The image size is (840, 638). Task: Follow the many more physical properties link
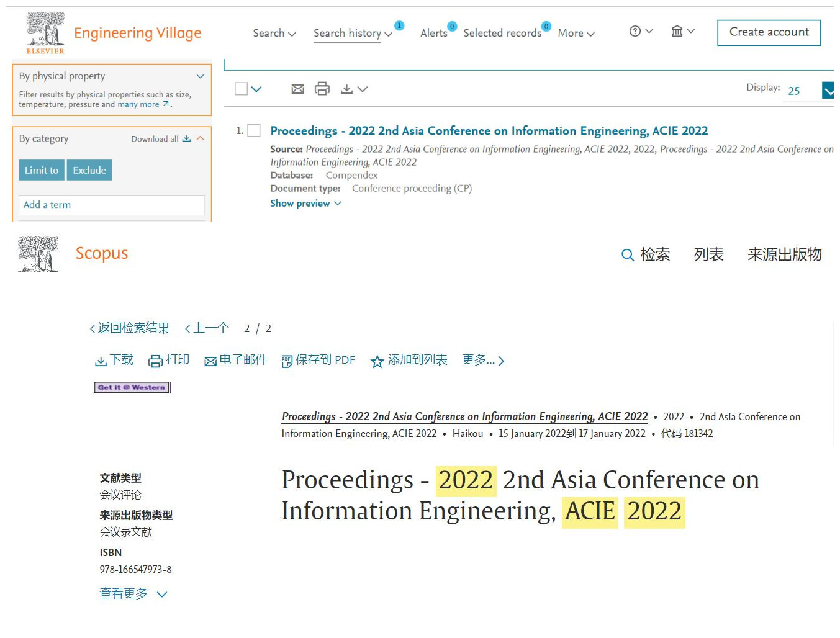(x=138, y=104)
